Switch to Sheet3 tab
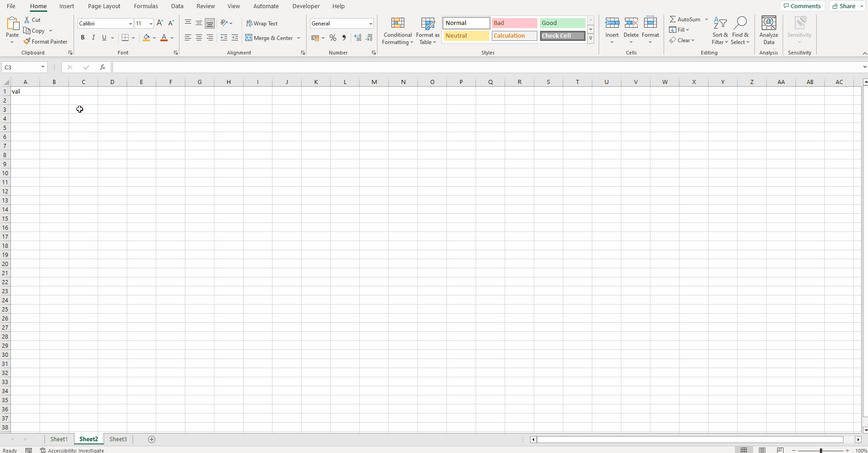868x453 pixels. 118,439
